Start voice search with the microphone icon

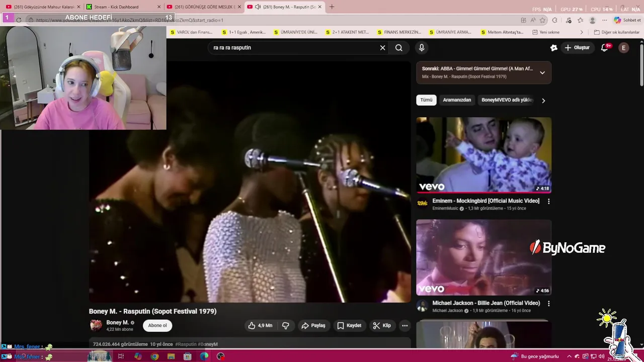click(422, 48)
